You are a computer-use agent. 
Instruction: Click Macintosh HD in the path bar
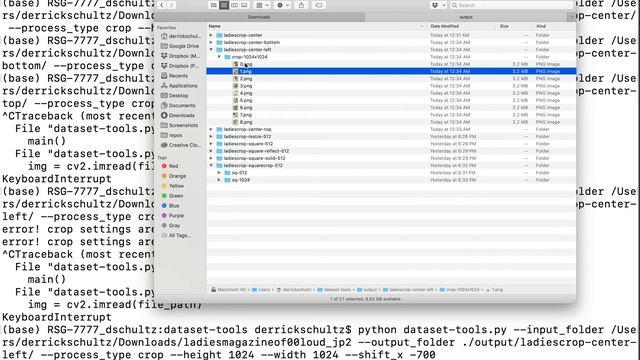click(229, 290)
